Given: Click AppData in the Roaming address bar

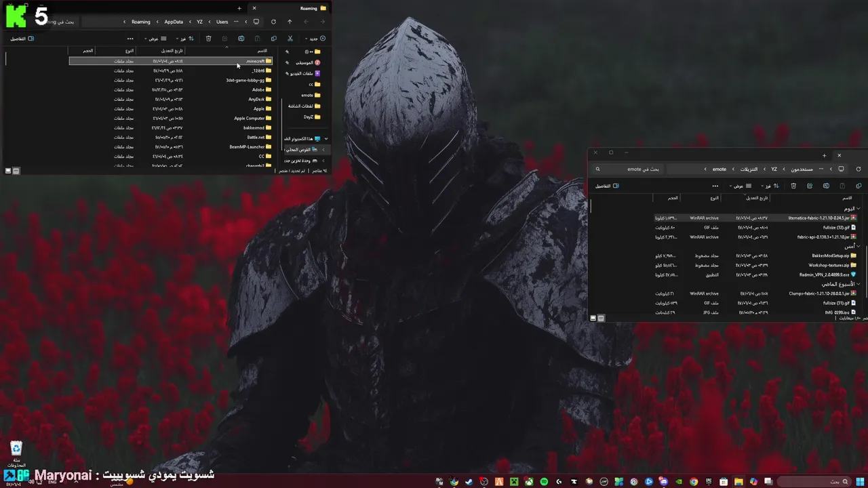Looking at the screenshot, I should pos(174,22).
